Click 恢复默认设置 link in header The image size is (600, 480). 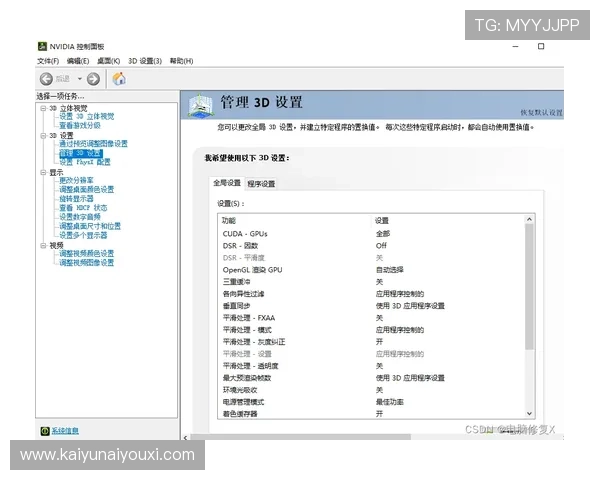(x=541, y=113)
